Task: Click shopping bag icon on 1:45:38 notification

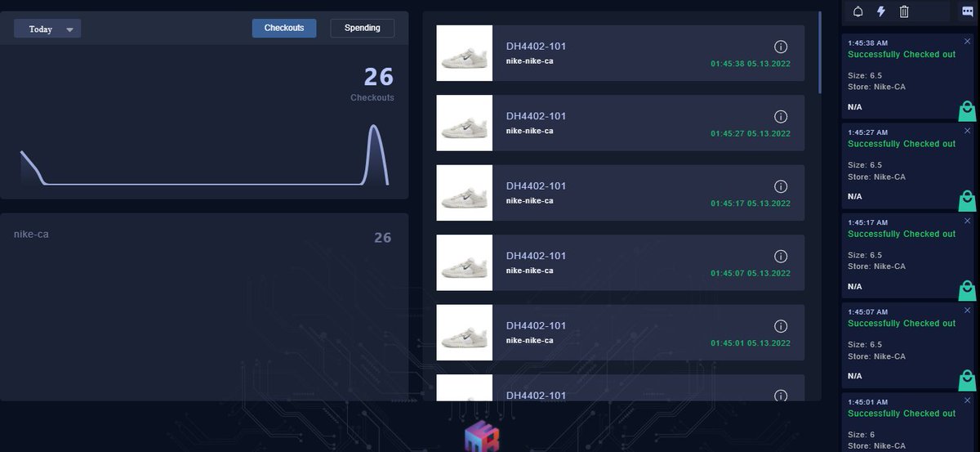Action: pyautogui.click(x=967, y=111)
